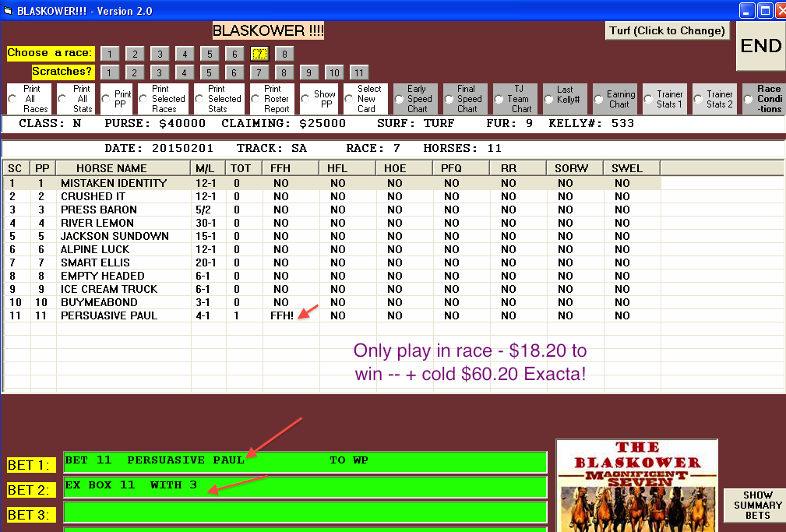Viewport: 786px width, 532px height.
Task: Scratch horse 10 in Scratches row
Action: [x=334, y=72]
